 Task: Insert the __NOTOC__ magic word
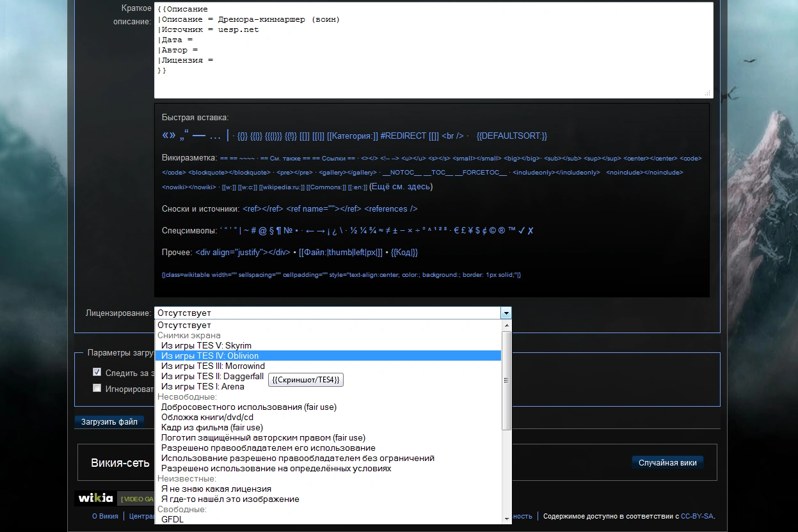402,172
